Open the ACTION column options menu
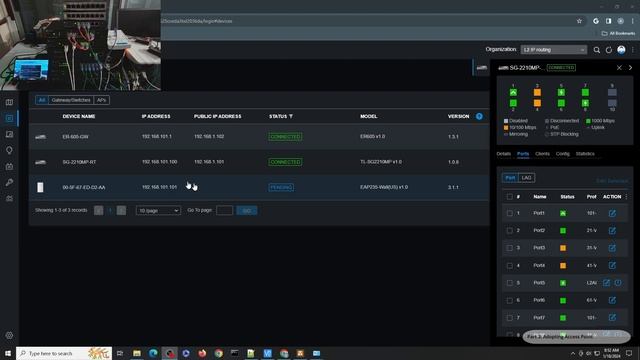This screenshot has width=640, height=360. point(627,197)
